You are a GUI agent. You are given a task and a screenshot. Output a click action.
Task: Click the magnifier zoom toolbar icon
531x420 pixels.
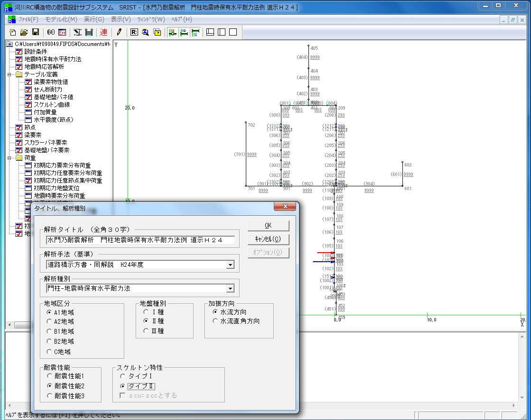pos(146,32)
